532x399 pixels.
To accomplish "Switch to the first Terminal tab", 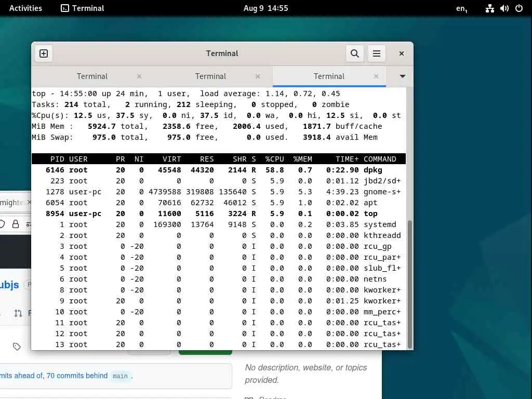I will [92, 76].
